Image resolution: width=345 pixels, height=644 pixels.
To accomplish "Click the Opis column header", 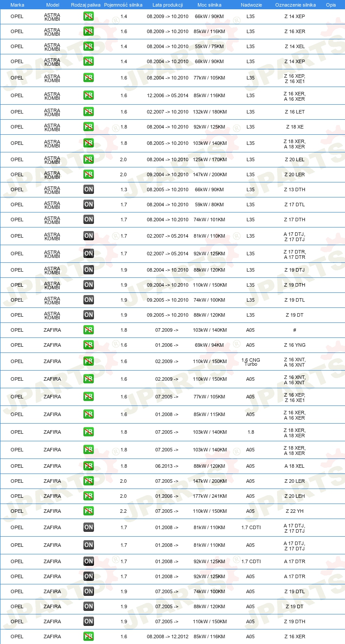I will (x=331, y=5).
